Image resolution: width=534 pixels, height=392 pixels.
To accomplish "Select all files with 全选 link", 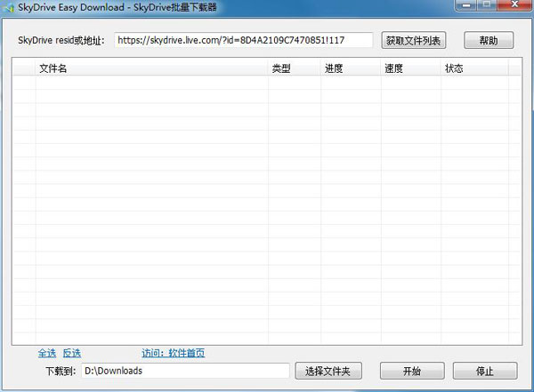I will [47, 353].
